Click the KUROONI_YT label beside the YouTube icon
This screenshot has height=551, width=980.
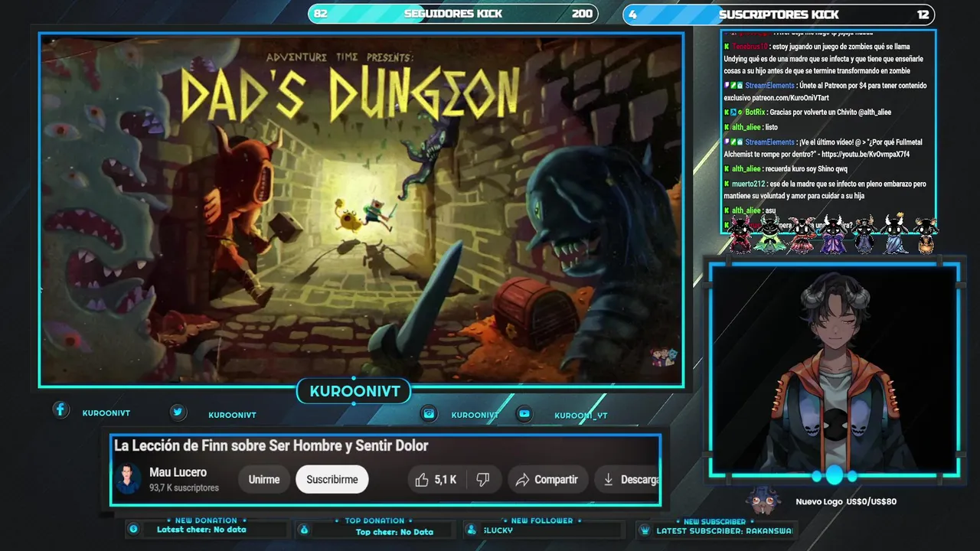coord(581,416)
